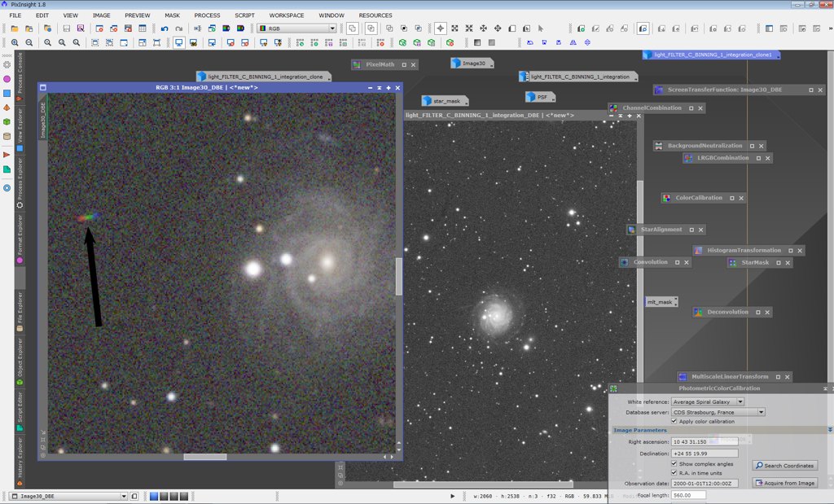Screen dimensions: 834x504
Task: Select the pointer arrow tool
Action: tap(541, 28)
